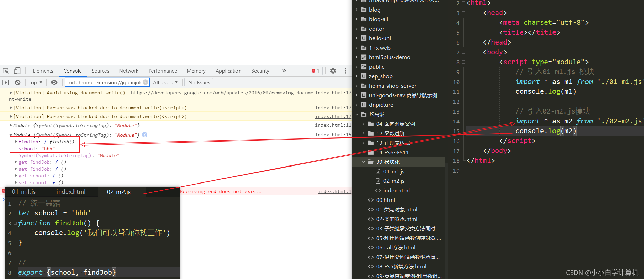Viewport: 644px width, 279px height.
Task: Click the html5plus-demo project icon
Action: (x=364, y=57)
